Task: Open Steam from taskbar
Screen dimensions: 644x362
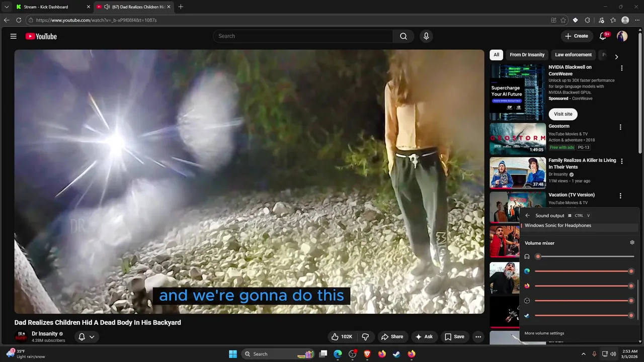Action: click(396, 354)
